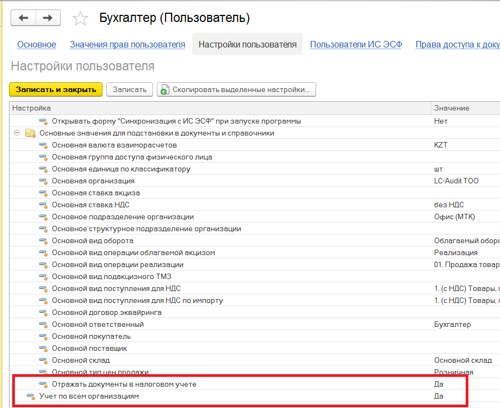
Task: Select Основной склад value cell
Action: tap(463, 361)
